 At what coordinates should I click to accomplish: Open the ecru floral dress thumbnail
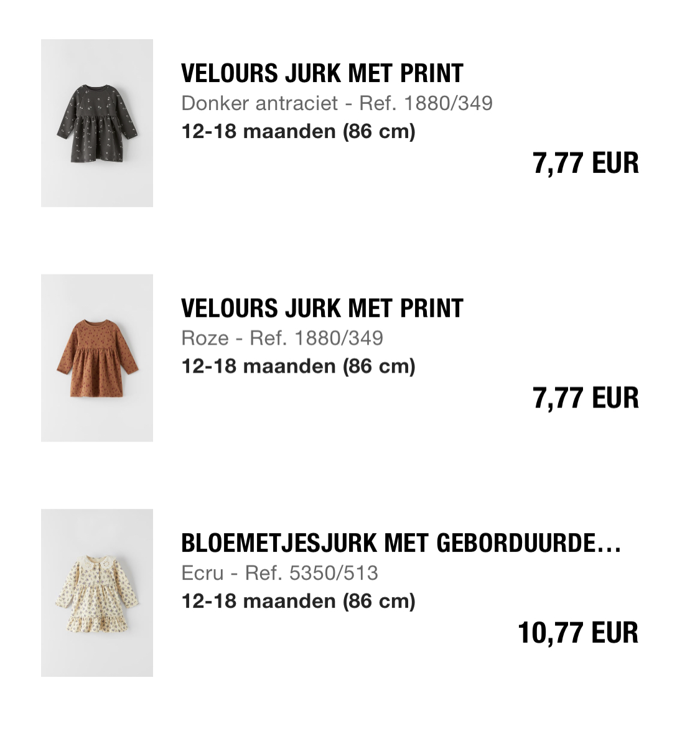[97, 593]
